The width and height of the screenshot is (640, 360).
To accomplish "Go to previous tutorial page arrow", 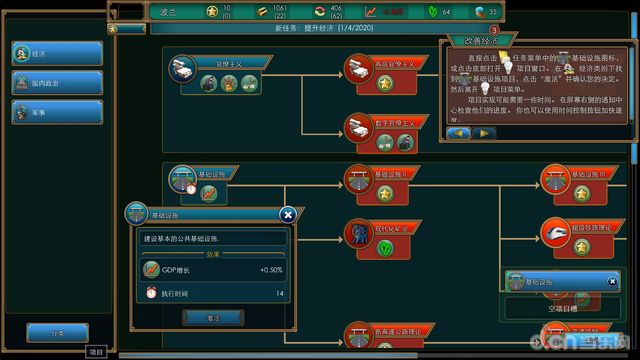I will 458,133.
